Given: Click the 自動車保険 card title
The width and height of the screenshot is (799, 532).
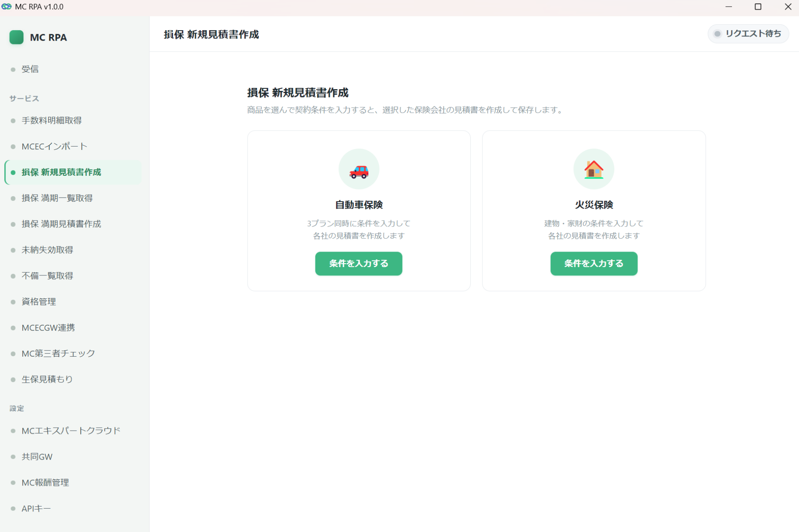Looking at the screenshot, I should pos(359,205).
